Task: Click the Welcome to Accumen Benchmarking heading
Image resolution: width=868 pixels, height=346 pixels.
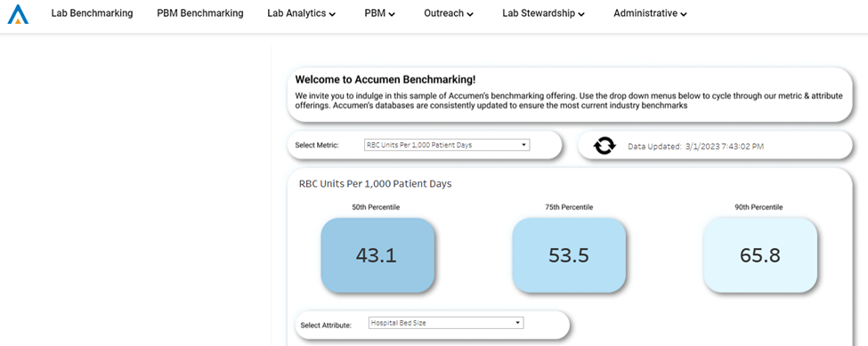Action: click(x=385, y=79)
